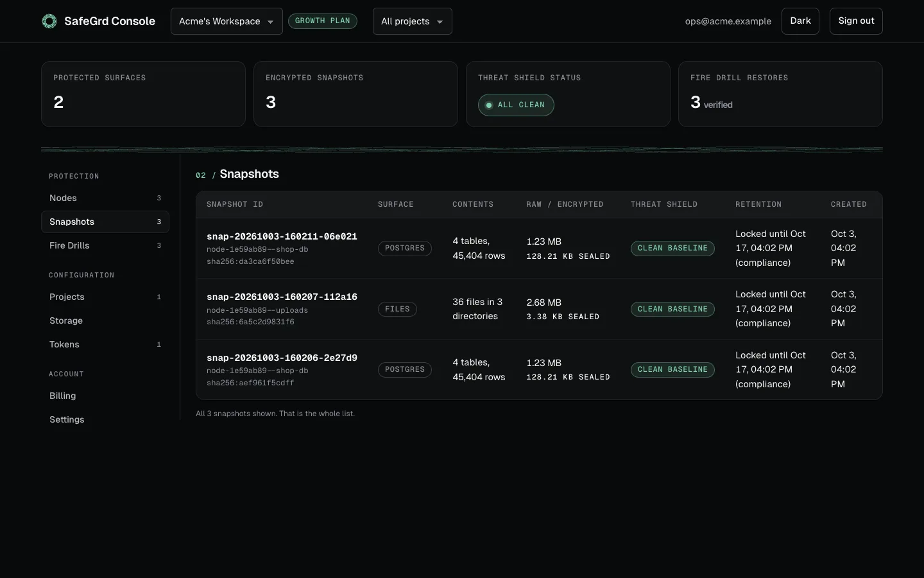Open Billing under Account
The height and width of the screenshot is (578, 924).
coord(105,396)
